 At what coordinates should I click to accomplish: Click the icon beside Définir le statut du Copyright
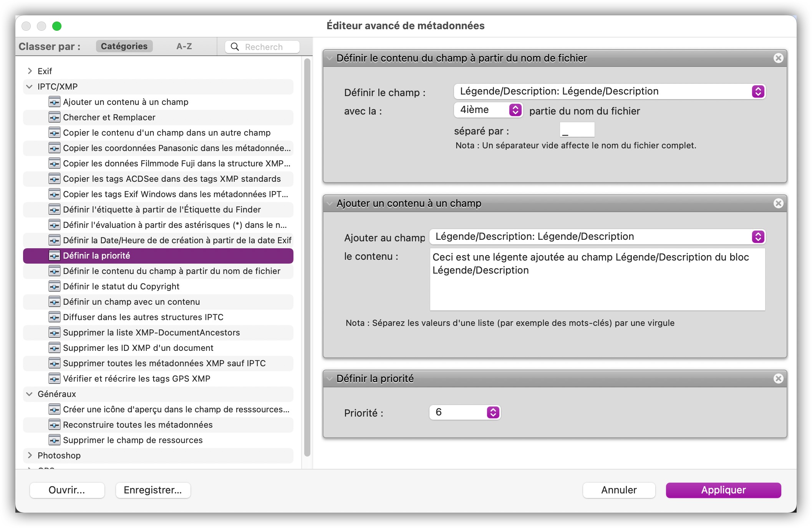54,286
